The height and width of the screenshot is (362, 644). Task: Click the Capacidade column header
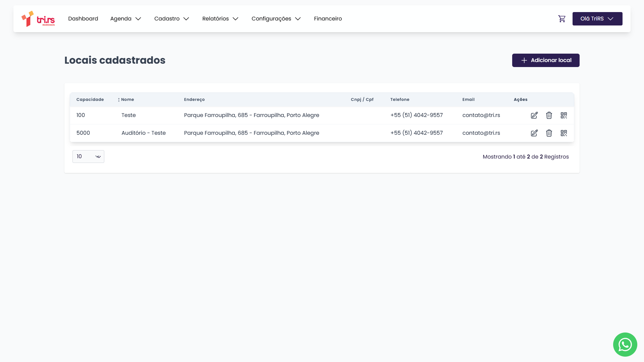[90, 100]
